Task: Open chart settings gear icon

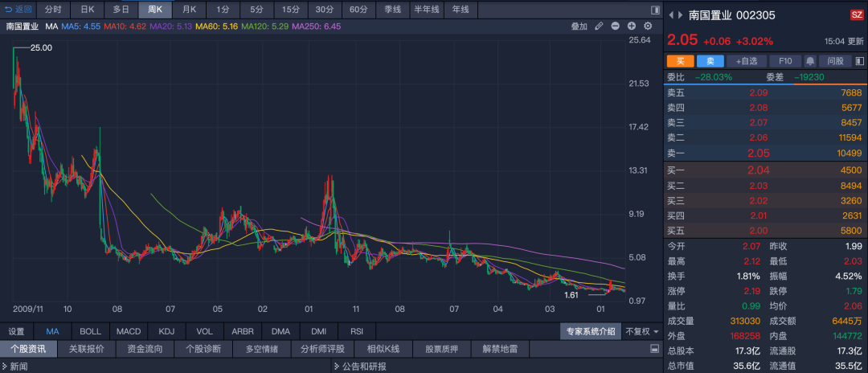Action: pyautogui.click(x=648, y=26)
